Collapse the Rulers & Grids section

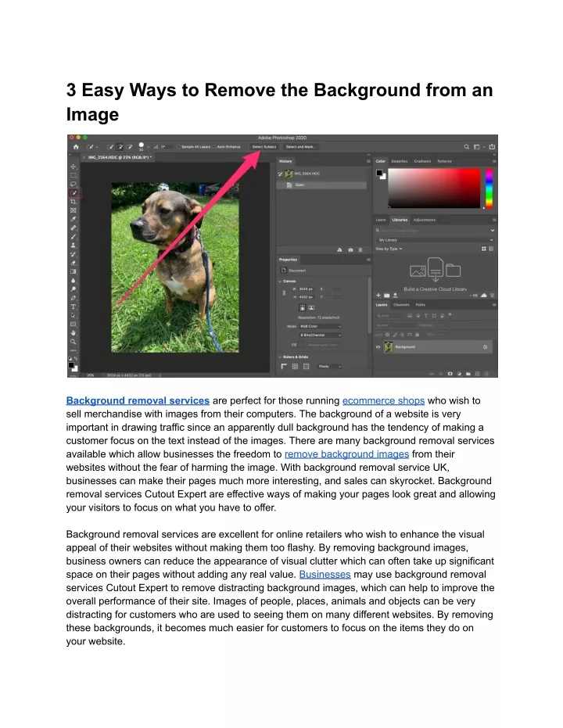coord(280,357)
